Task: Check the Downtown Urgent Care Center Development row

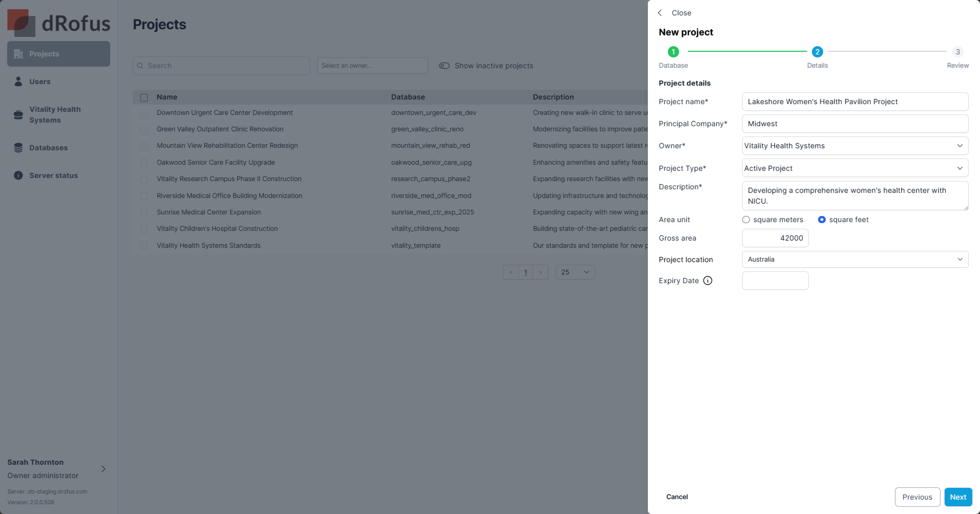Action: click(144, 113)
